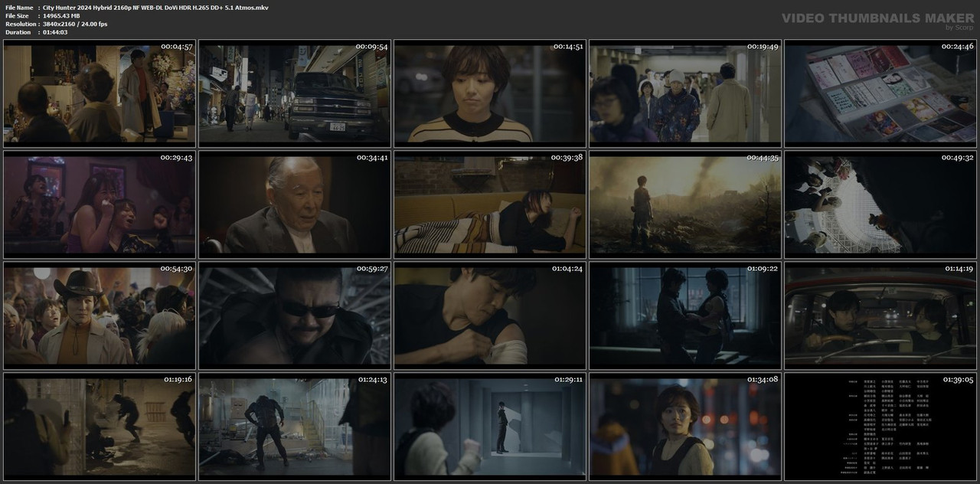Select the thumbnail stamped 00:59:27
Image resolution: width=980 pixels, height=484 pixels.
[x=295, y=315]
